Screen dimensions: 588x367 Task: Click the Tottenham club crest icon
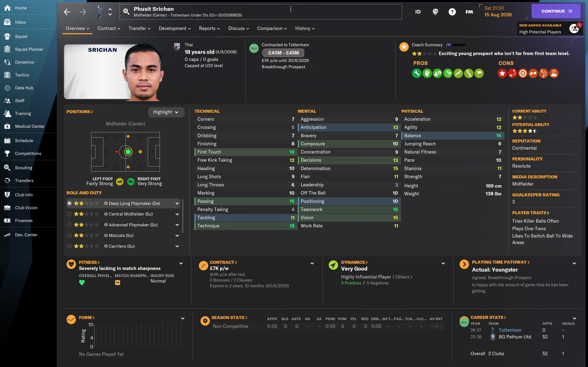click(99, 12)
